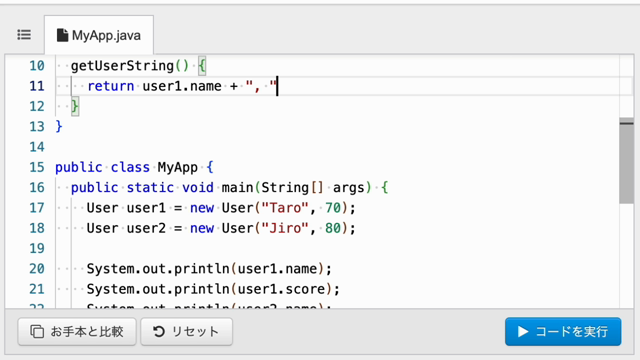This screenshot has height=360, width=640.
Task: Run the code with コードを実行
Action: tap(563, 331)
